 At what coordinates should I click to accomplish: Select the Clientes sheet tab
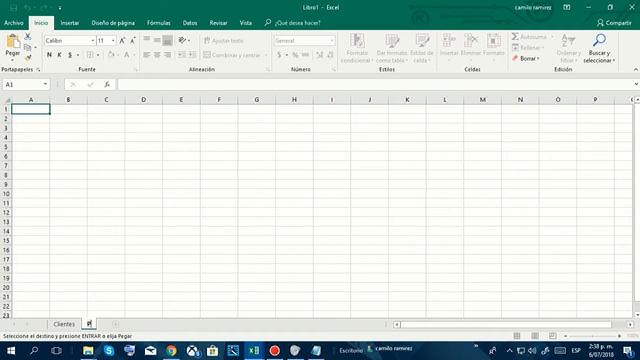pyautogui.click(x=64, y=324)
